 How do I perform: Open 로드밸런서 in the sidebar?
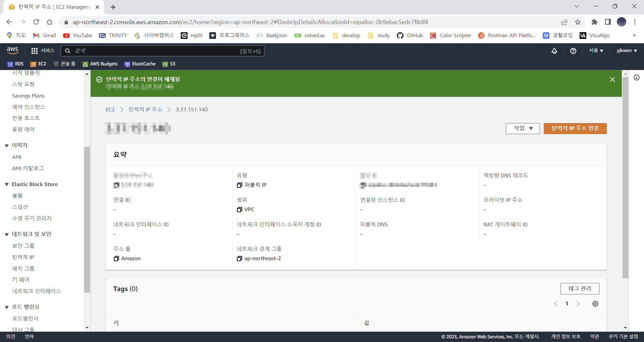pos(25,319)
